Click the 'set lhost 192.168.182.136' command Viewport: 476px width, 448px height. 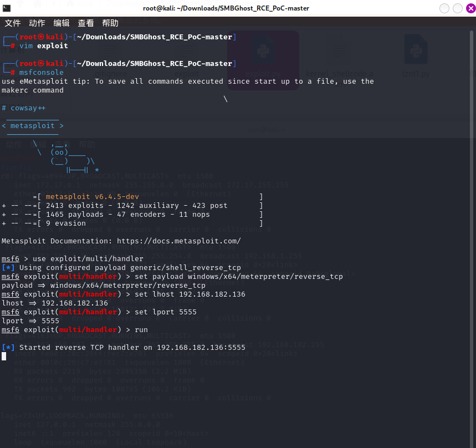(x=190, y=294)
